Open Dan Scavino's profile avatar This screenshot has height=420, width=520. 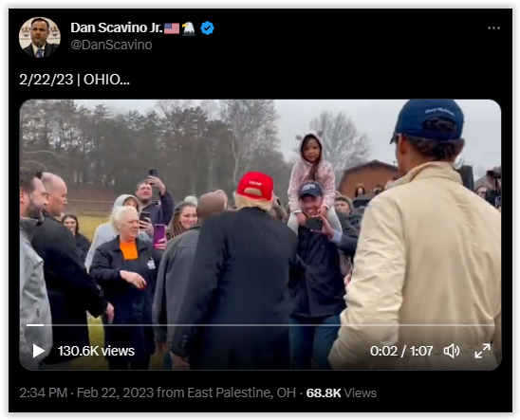click(40, 37)
